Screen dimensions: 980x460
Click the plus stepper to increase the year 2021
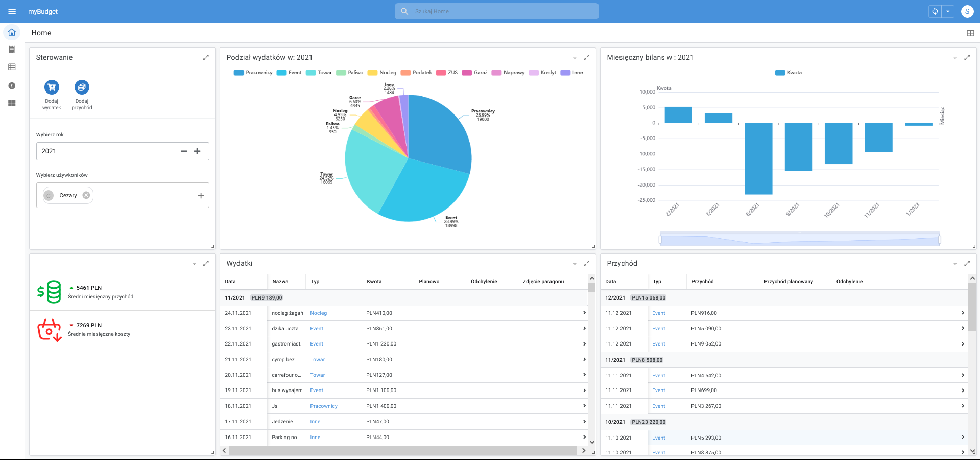(x=198, y=151)
